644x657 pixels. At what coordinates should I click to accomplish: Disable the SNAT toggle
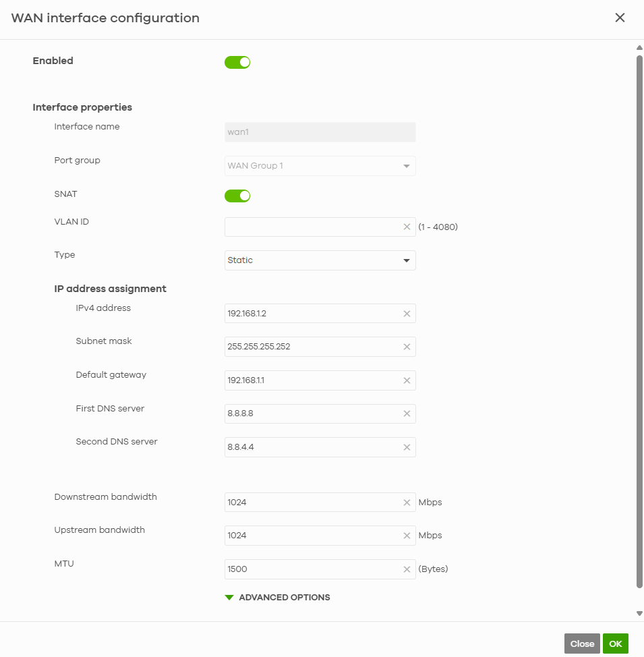237,196
